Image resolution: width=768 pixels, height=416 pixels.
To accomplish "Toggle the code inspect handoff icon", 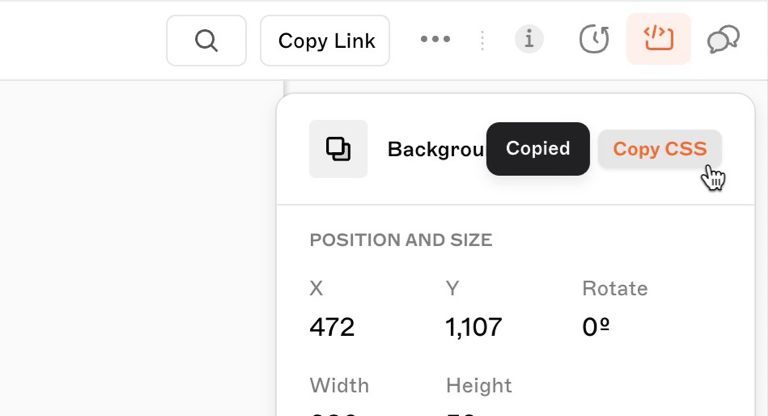I will point(659,39).
